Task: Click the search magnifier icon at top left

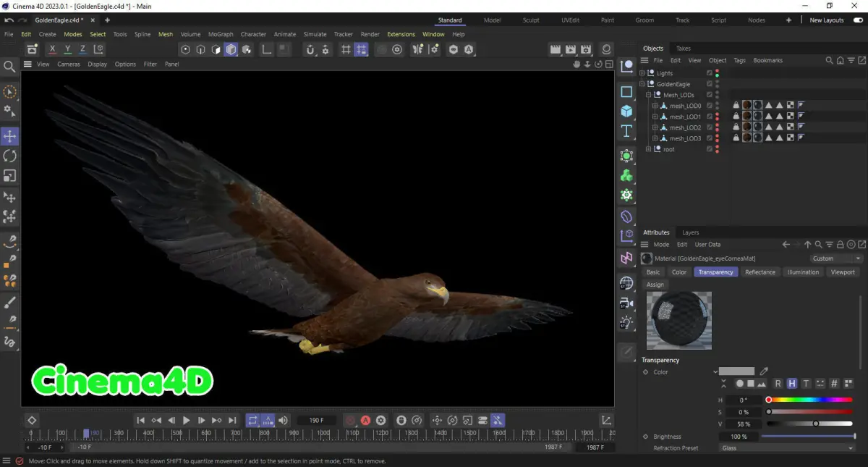Action: tap(10, 67)
